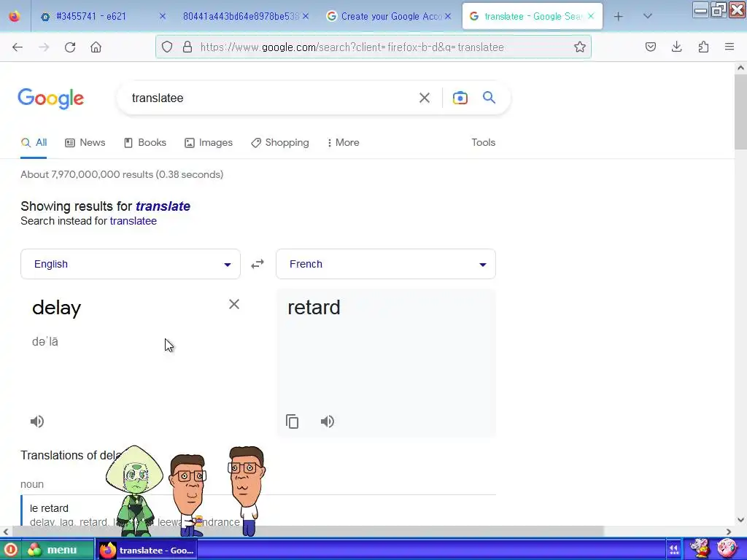Go back using the browser back arrow
Image resolution: width=747 pixels, height=560 pixels.
click(x=18, y=47)
